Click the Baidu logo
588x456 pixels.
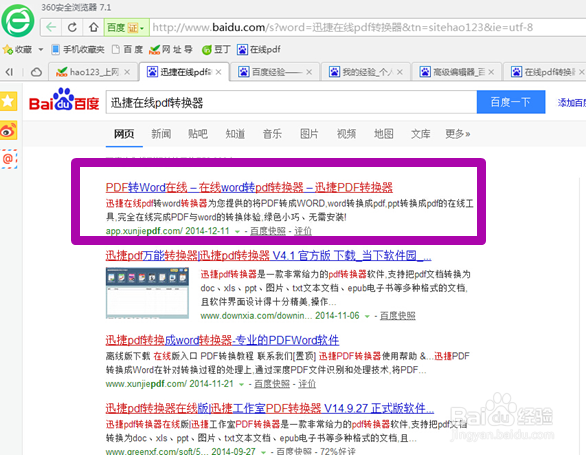coord(64,100)
